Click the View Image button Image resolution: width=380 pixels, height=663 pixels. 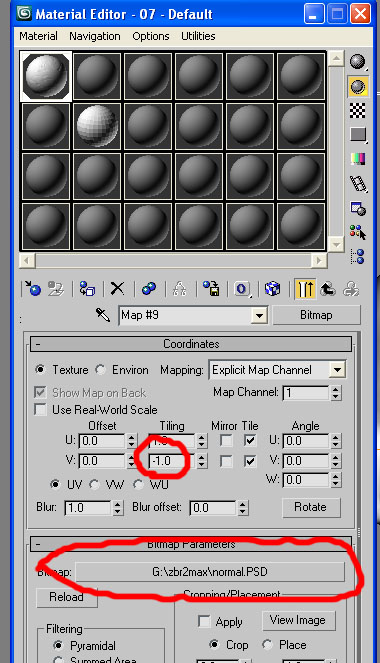[x=298, y=620]
